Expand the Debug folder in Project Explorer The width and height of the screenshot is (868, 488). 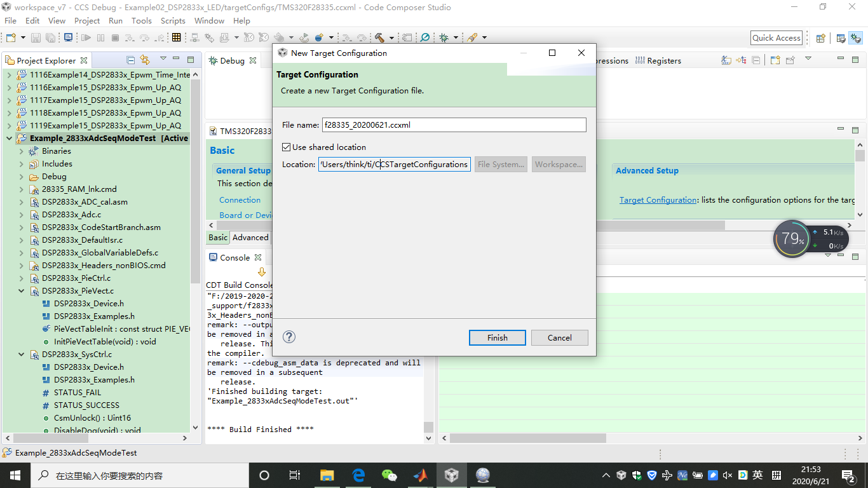22,176
